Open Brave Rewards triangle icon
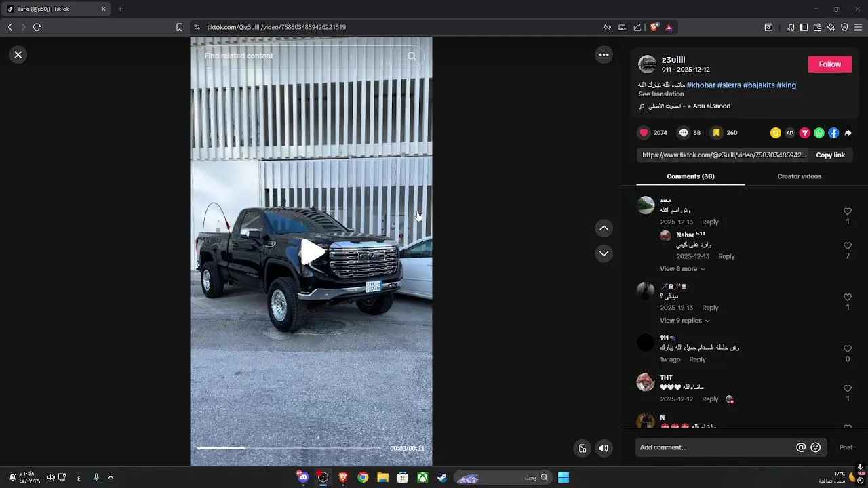Screen dimensions: 868x488 click(x=669, y=27)
